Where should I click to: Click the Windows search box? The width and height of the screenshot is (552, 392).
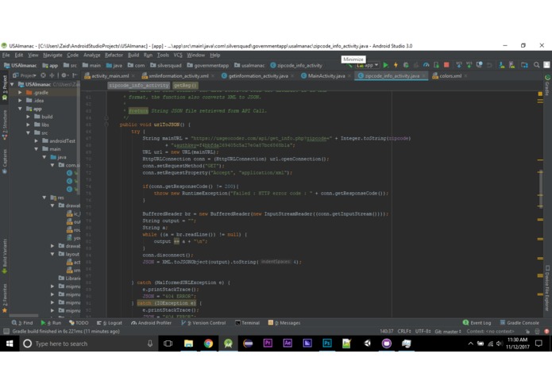tap(88, 344)
